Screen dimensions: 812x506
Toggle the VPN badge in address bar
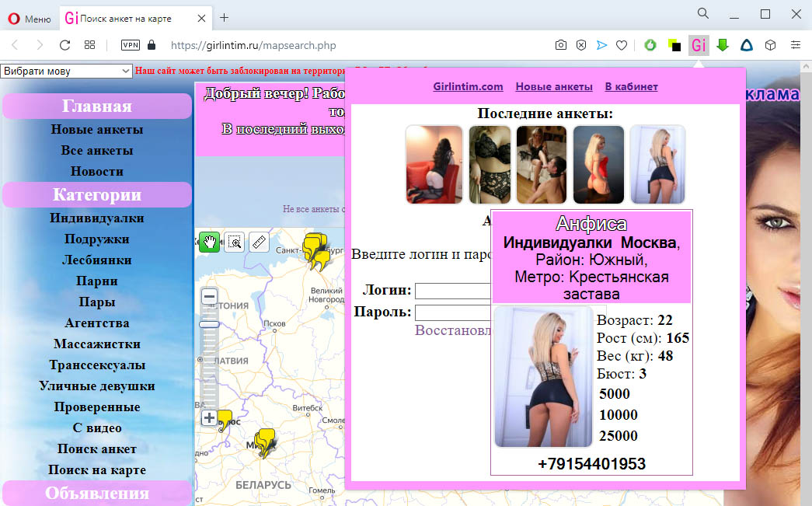131,45
